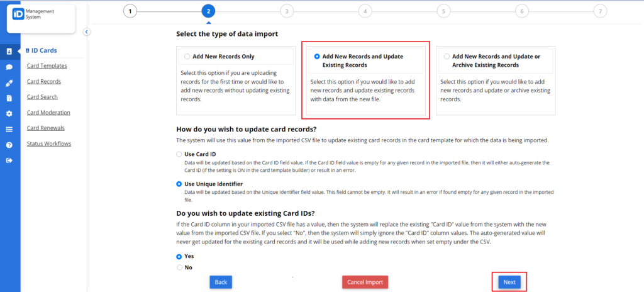Open the help question mark icon
Screen dimensions: 644x292
tap(9, 145)
